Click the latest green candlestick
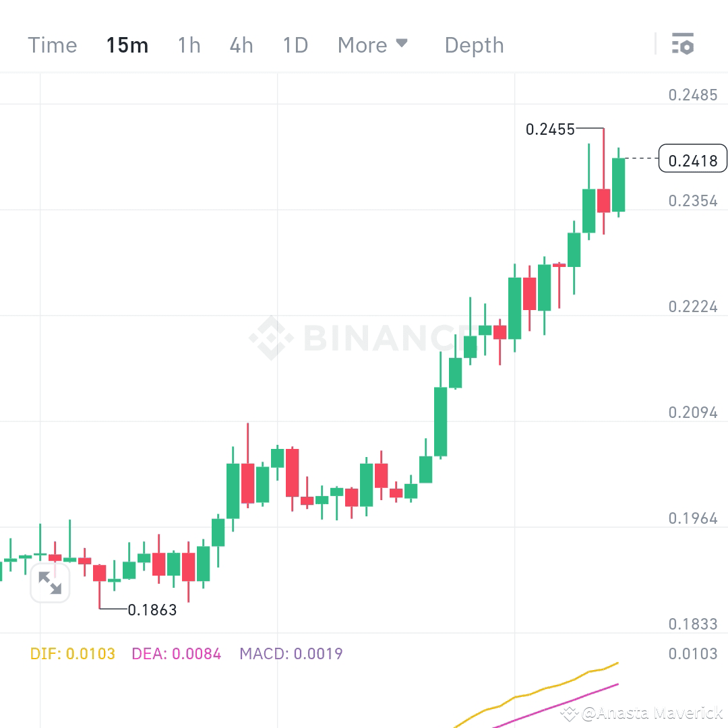 618,184
